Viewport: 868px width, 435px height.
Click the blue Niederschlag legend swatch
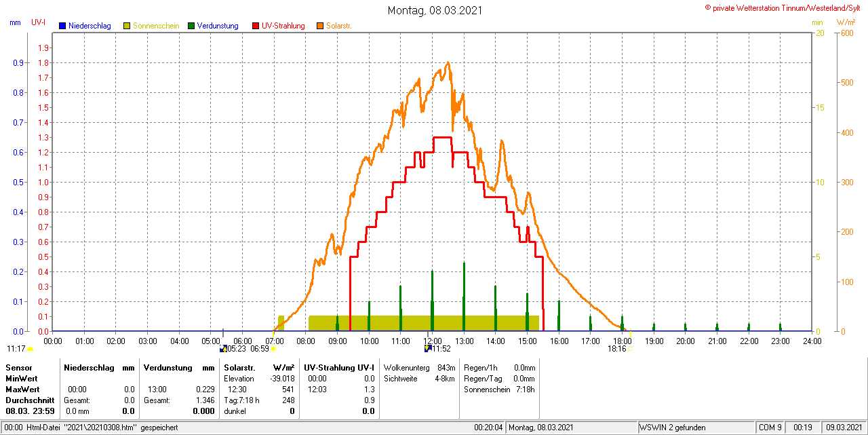coord(62,26)
